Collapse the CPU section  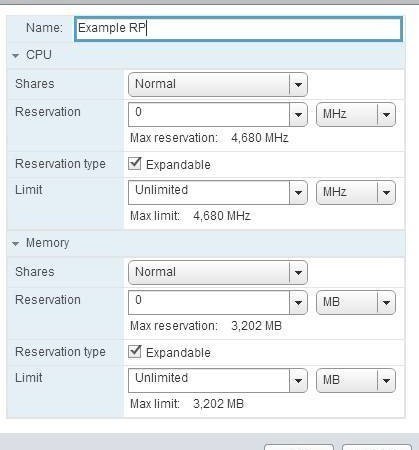[15, 56]
